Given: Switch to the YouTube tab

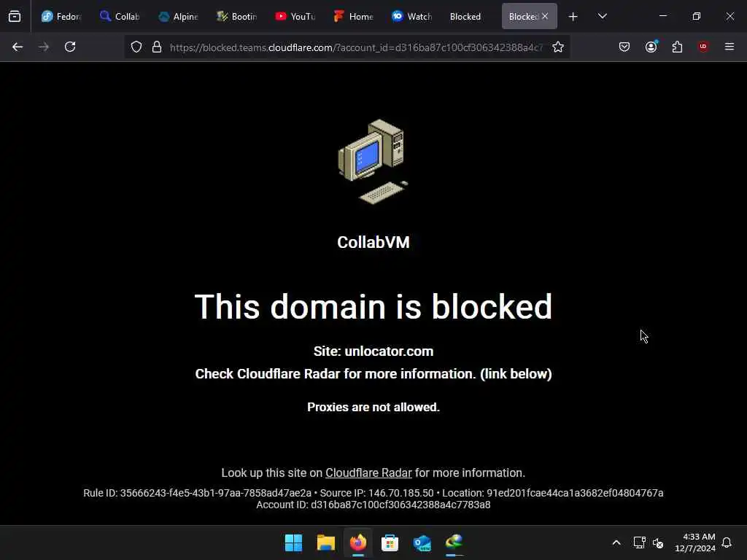Looking at the screenshot, I should click(x=295, y=17).
